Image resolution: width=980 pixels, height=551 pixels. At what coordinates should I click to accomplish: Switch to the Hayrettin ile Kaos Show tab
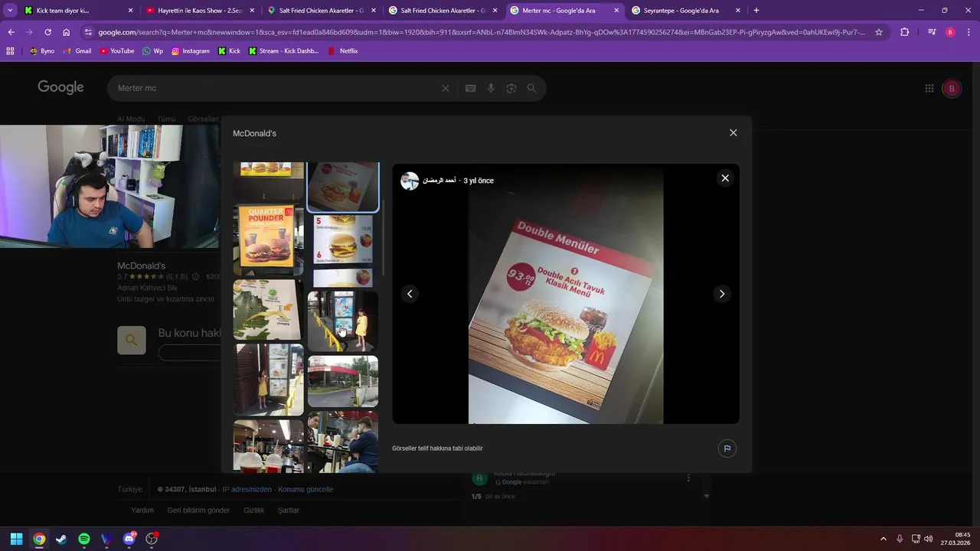coord(201,11)
